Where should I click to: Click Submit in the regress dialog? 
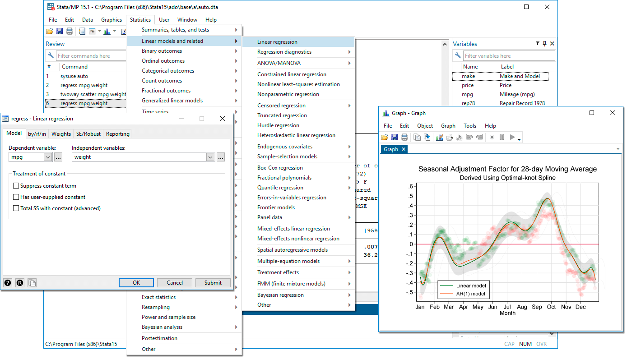coord(213,283)
